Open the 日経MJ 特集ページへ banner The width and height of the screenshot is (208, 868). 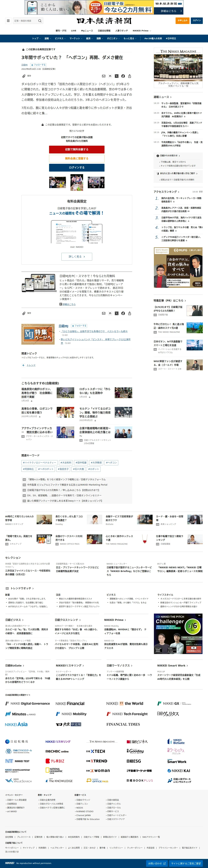[38, 334]
